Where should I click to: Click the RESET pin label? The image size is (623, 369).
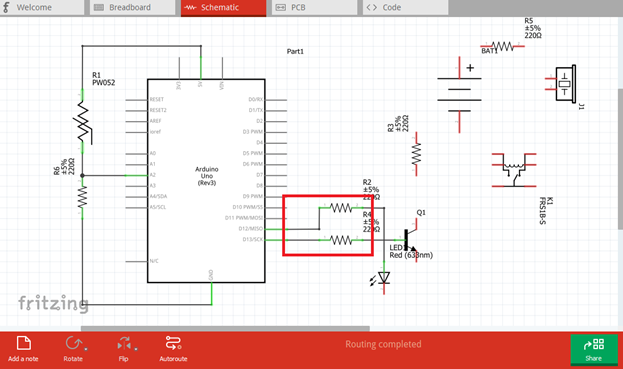coord(157,99)
